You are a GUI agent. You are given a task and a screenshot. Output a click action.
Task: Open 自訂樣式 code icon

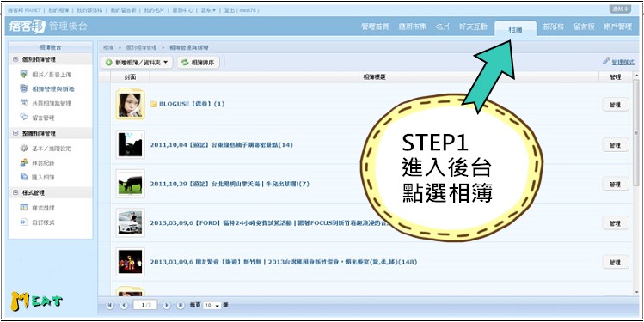coord(24,222)
